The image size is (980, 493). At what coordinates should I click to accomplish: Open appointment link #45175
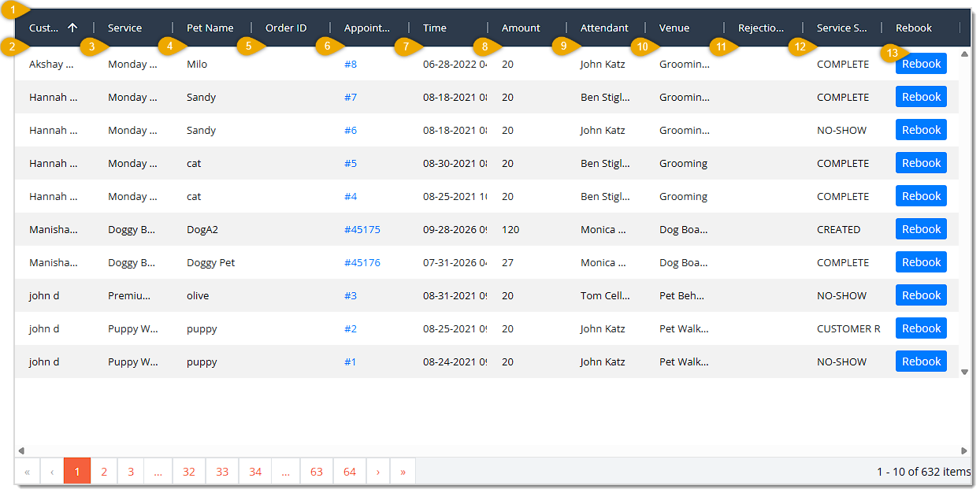click(362, 229)
